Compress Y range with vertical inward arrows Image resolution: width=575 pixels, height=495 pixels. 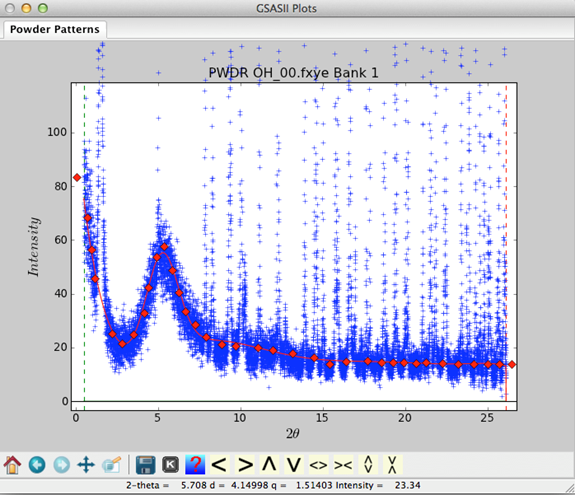click(x=392, y=465)
